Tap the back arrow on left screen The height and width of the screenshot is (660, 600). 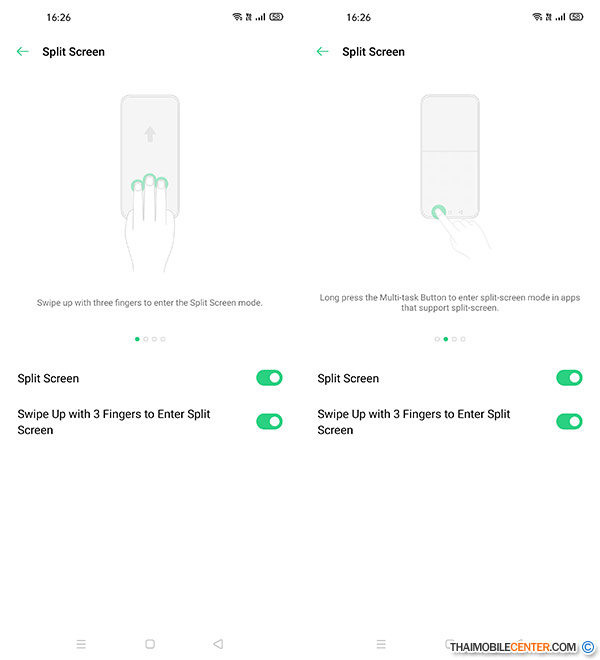(x=23, y=51)
